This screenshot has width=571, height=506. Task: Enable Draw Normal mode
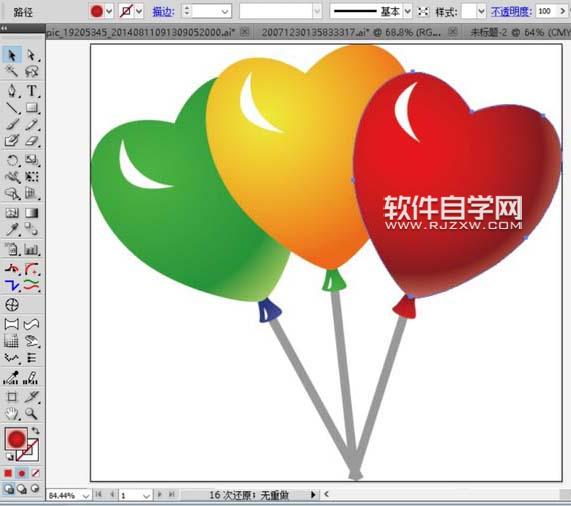point(8,489)
